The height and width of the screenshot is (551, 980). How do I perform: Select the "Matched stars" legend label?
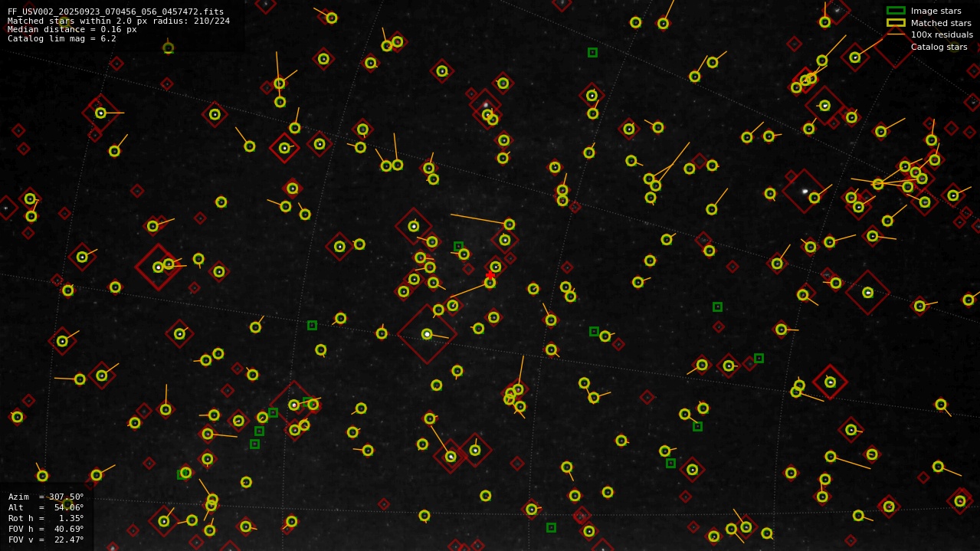coord(941,23)
